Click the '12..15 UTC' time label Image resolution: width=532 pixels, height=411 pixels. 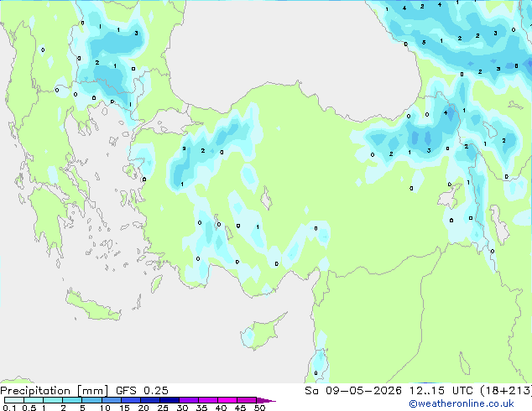(x=441, y=391)
